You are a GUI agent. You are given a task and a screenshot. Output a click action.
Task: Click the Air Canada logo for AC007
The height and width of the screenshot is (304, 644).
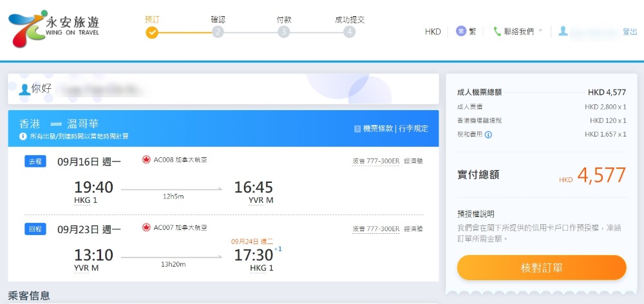point(146,228)
